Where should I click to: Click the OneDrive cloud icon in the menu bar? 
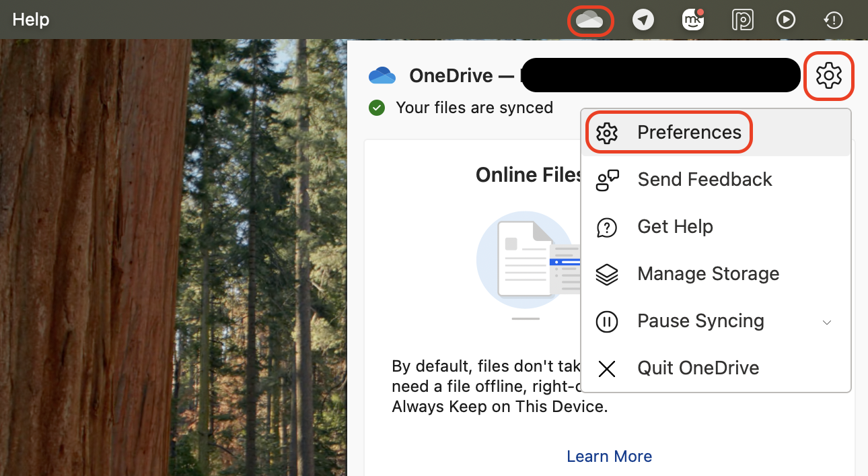pos(590,20)
